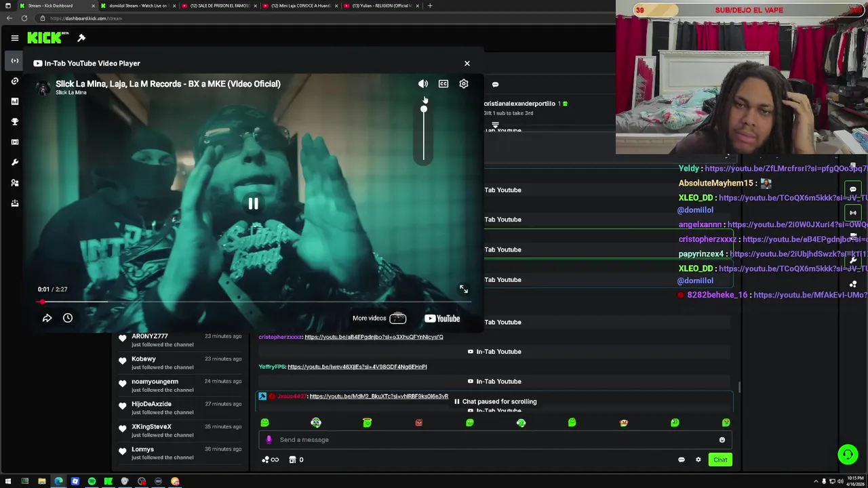Click the chat bubble icon near the Chat button
868x488 pixels.
pyautogui.click(x=682, y=460)
